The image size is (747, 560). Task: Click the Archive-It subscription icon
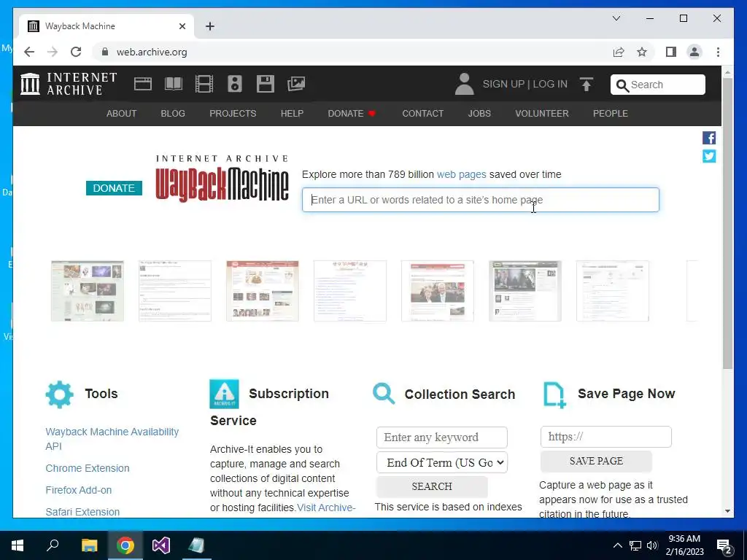[224, 394]
